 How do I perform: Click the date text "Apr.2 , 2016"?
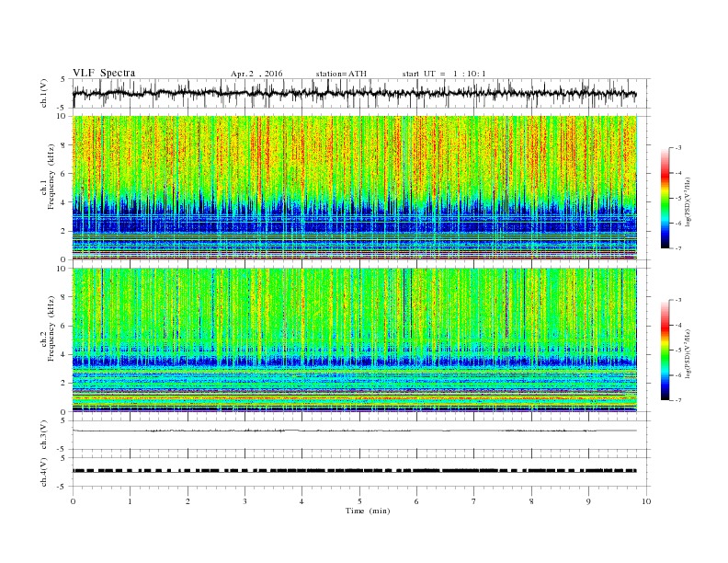(x=256, y=74)
